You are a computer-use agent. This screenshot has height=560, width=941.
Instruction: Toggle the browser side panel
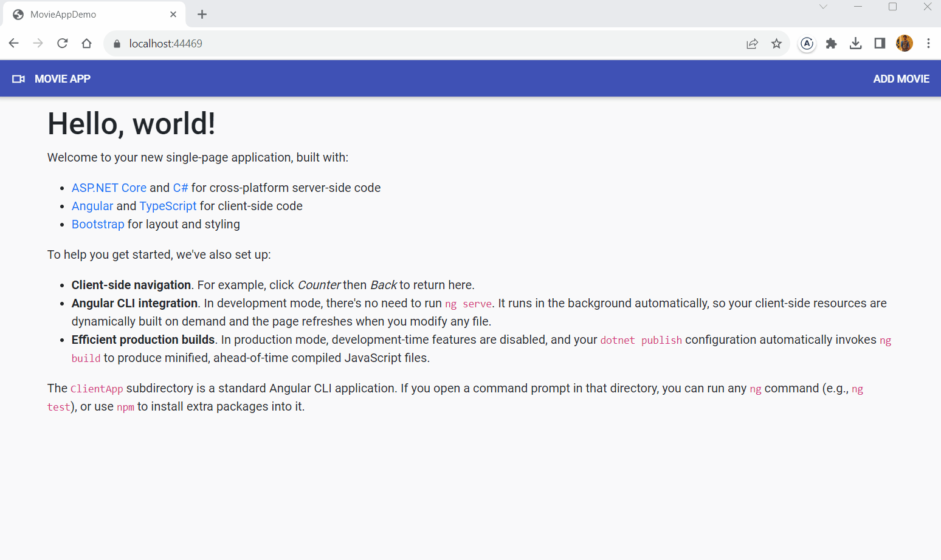pyautogui.click(x=880, y=43)
